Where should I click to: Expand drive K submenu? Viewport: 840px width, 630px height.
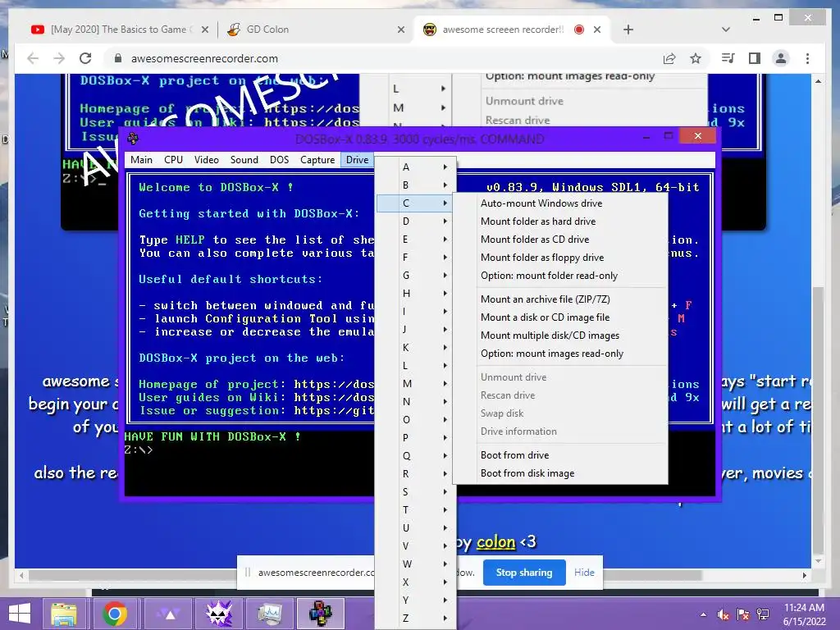[416, 348]
